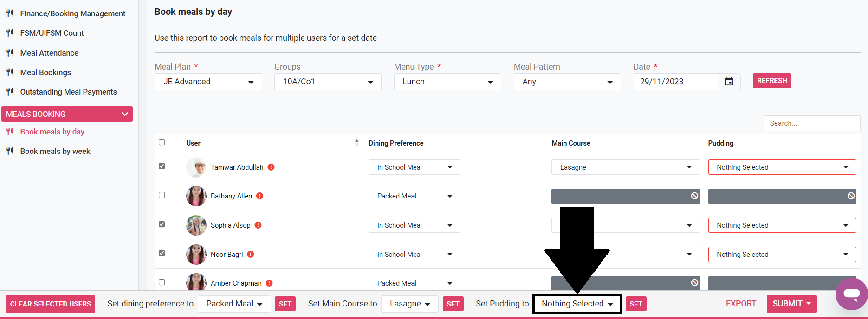Open the Menu Type Lunch dropdown
This screenshot has height=319, width=868.
(447, 82)
